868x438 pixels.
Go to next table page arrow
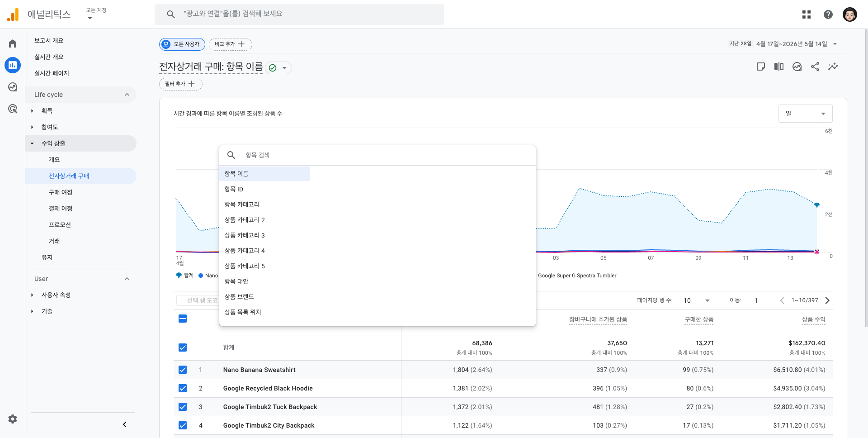(x=827, y=300)
